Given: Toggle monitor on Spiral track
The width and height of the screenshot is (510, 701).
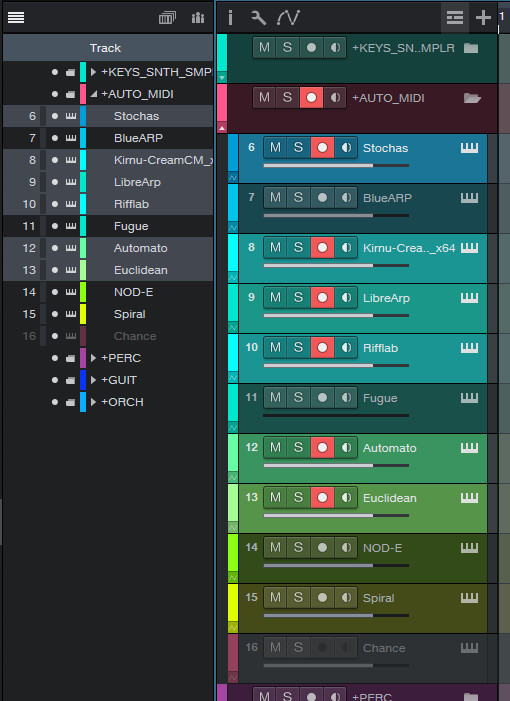Looking at the screenshot, I should click(x=346, y=598).
